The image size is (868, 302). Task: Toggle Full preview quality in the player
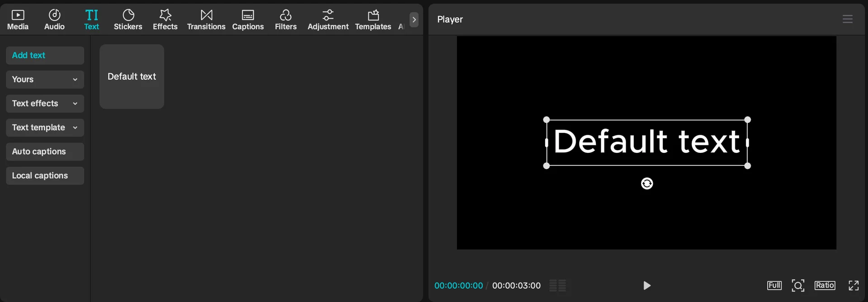coord(774,285)
